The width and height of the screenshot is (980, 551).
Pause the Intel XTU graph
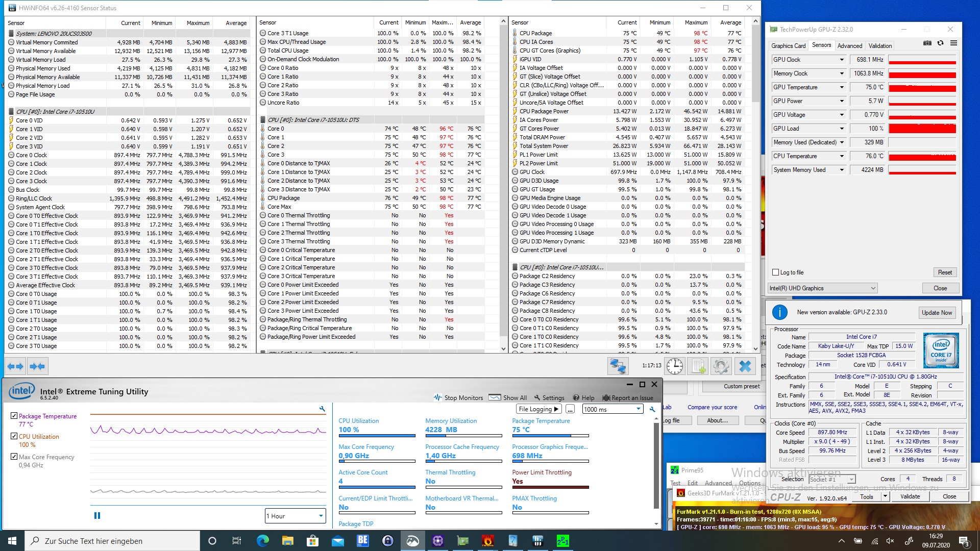tap(97, 515)
